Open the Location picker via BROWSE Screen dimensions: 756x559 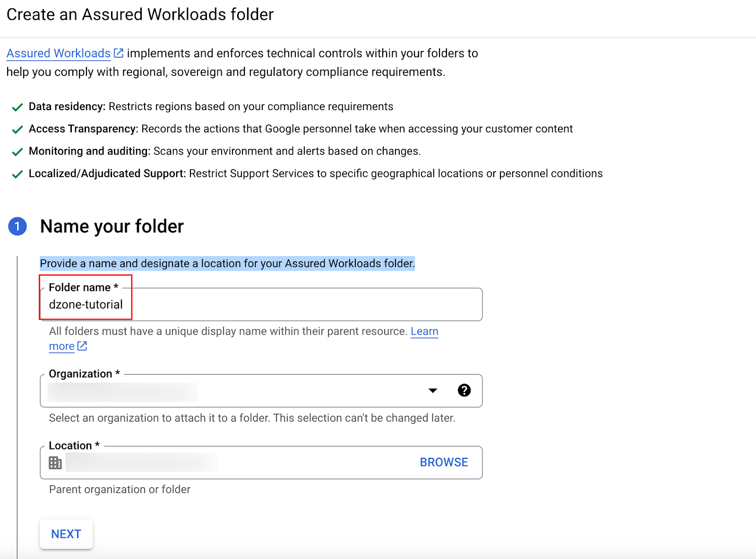(x=443, y=463)
